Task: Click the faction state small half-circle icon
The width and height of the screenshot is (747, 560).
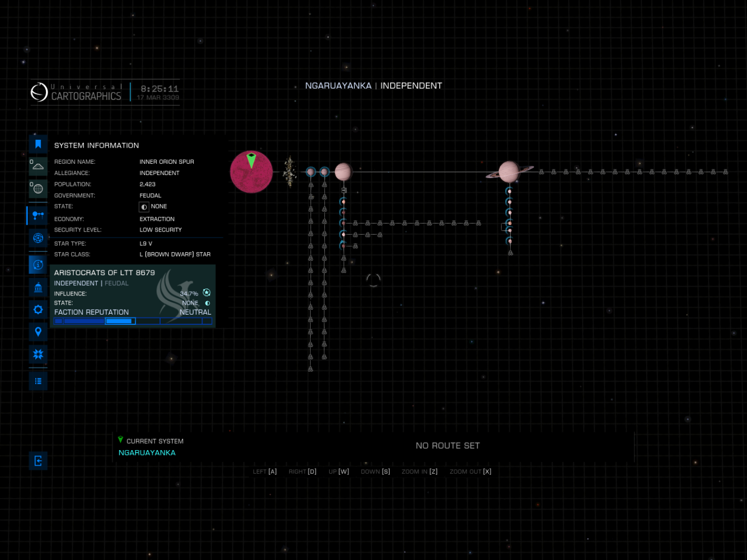Action: (x=208, y=303)
